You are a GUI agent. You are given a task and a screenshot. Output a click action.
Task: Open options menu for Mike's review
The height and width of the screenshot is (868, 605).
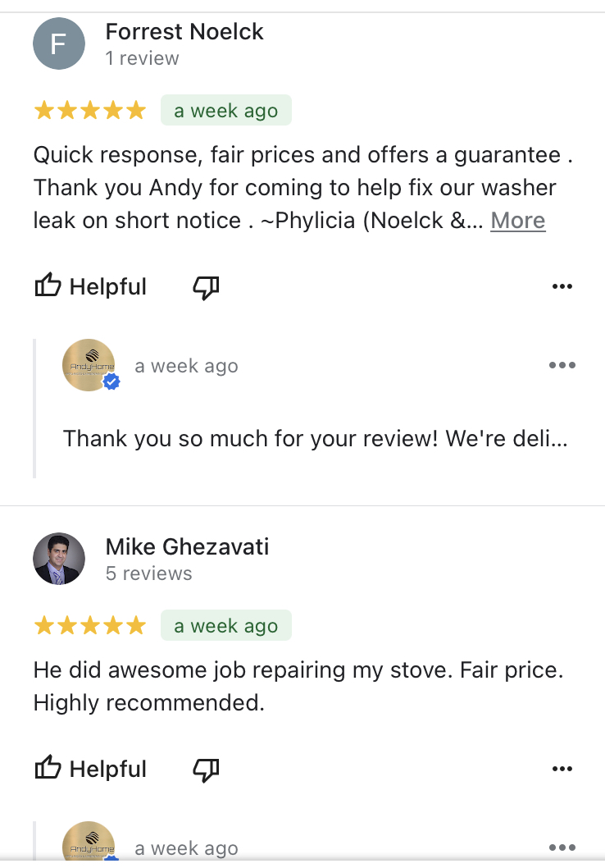562,769
